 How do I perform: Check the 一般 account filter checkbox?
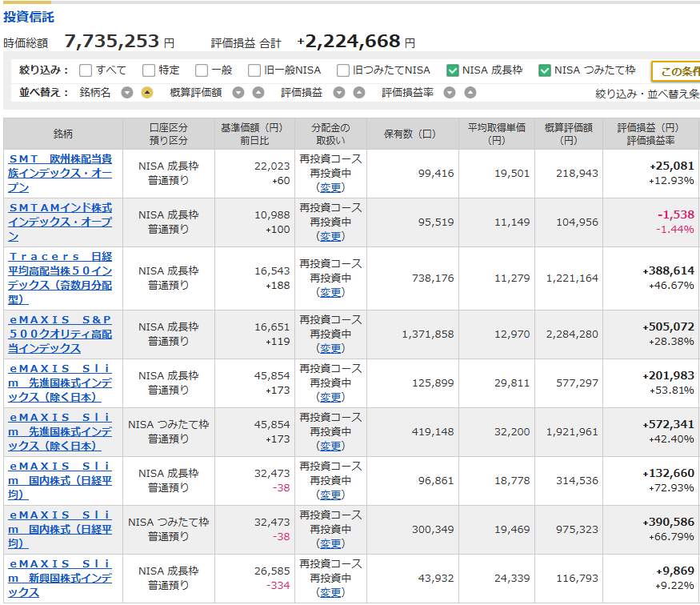[202, 70]
